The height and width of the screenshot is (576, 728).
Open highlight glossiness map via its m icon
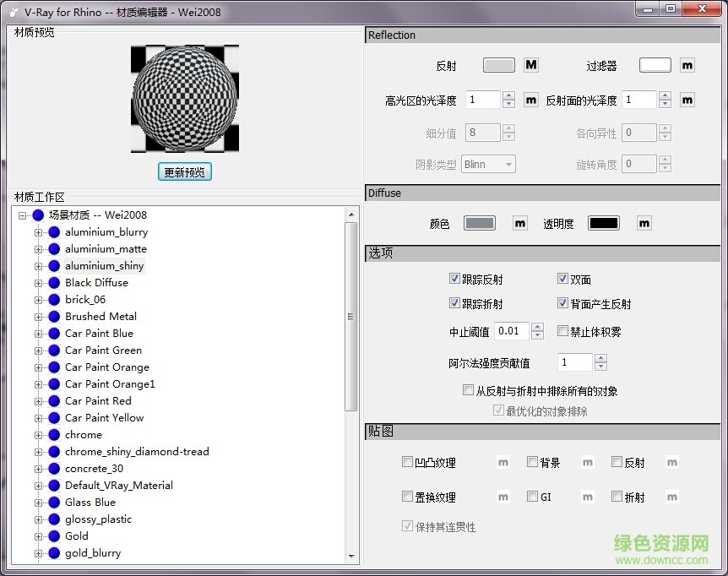530,99
